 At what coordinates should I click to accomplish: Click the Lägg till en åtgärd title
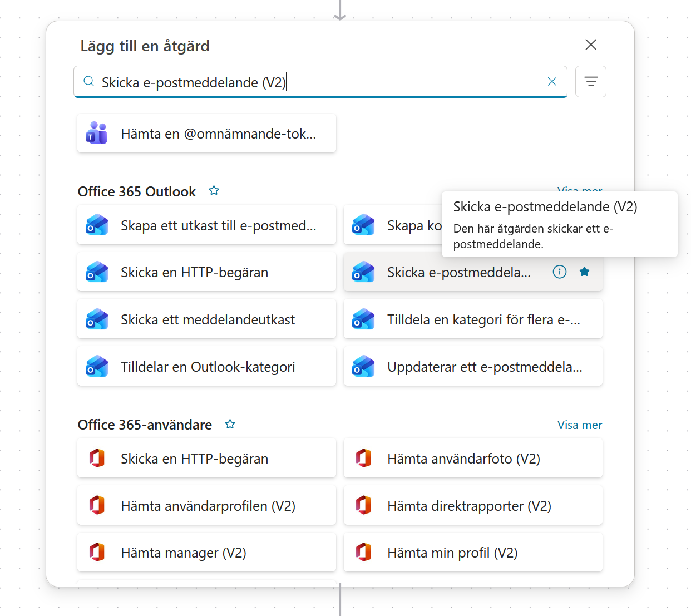145,46
